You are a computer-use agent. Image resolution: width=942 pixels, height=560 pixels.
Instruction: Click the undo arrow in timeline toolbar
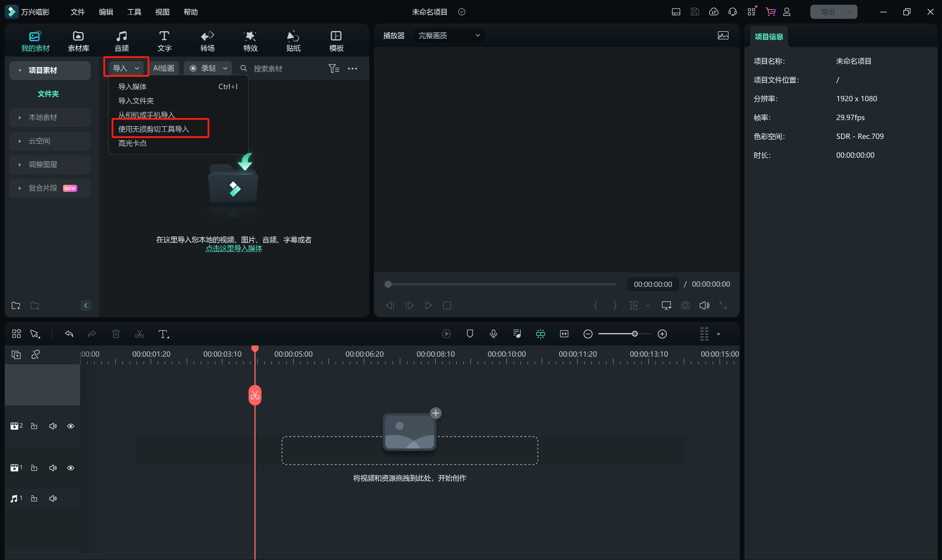pos(69,334)
